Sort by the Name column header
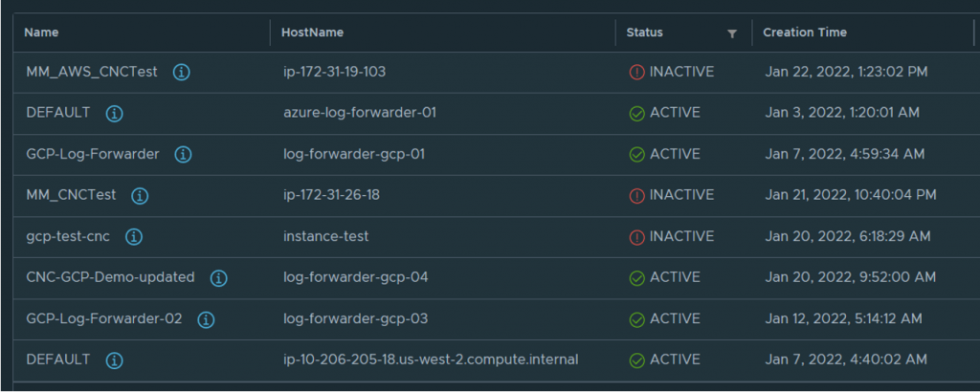 [41, 33]
